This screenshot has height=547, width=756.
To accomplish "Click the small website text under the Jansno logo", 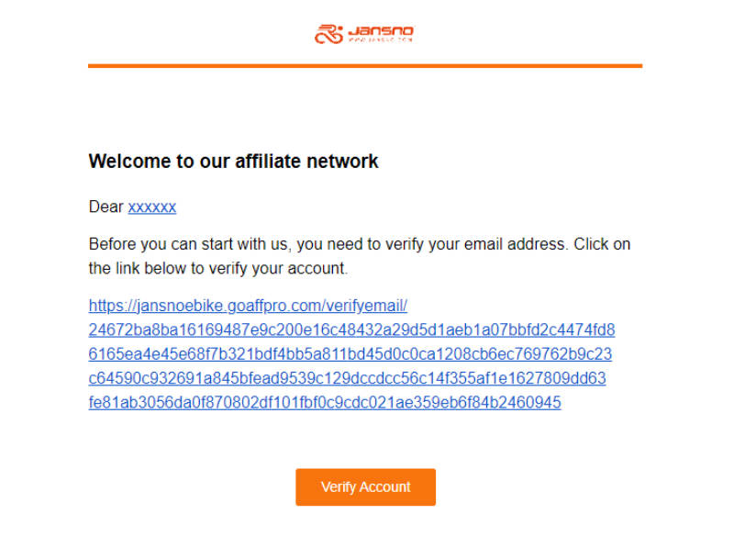I will pos(381,40).
